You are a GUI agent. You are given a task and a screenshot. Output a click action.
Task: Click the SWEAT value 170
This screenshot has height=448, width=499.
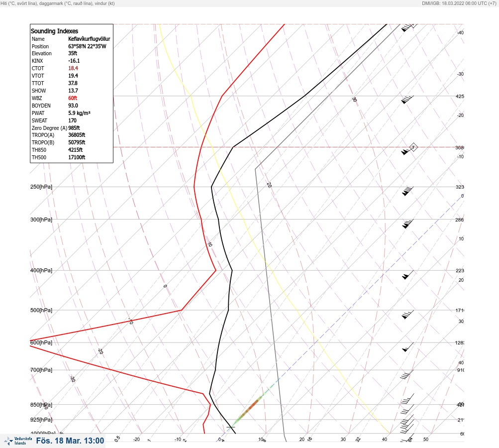(x=72, y=120)
